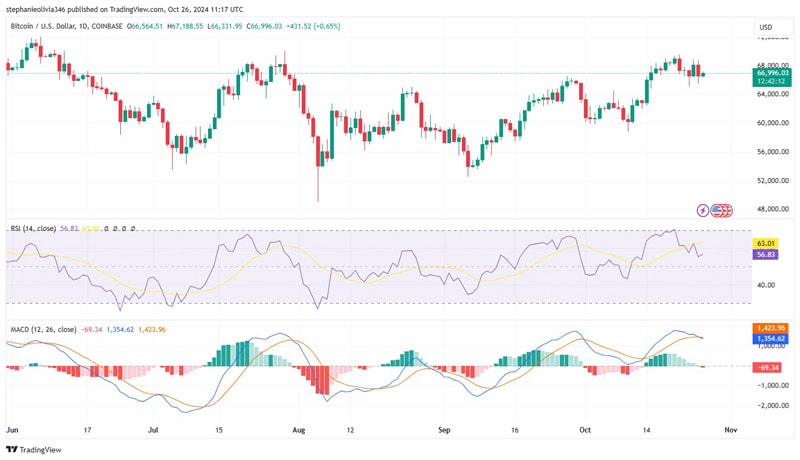Click the Aug label on time axis
Image resolution: width=800 pixels, height=460 pixels.
point(299,430)
